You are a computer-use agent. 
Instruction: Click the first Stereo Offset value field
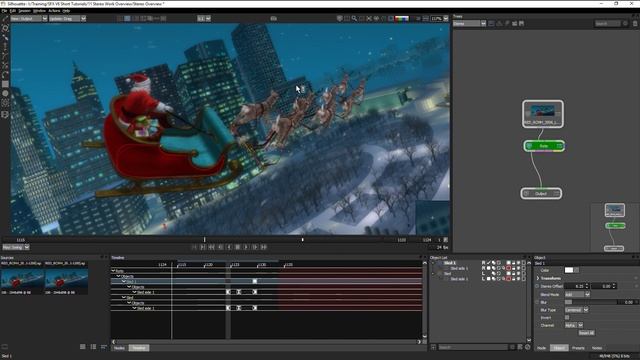(x=574, y=286)
